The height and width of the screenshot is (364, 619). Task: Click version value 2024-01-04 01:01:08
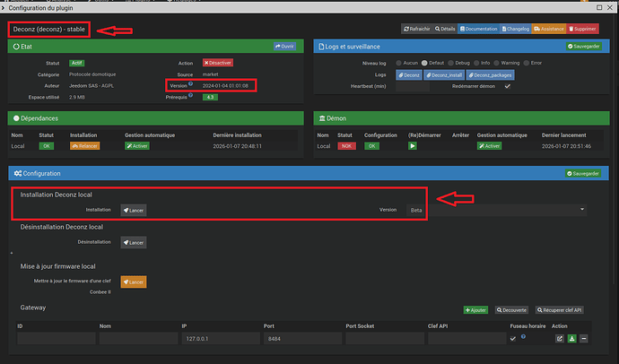[x=225, y=85]
